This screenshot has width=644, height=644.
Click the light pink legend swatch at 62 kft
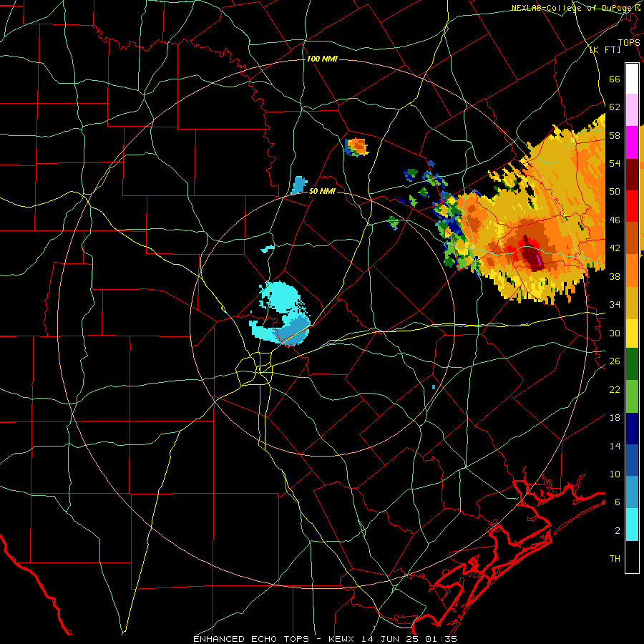[x=632, y=109]
